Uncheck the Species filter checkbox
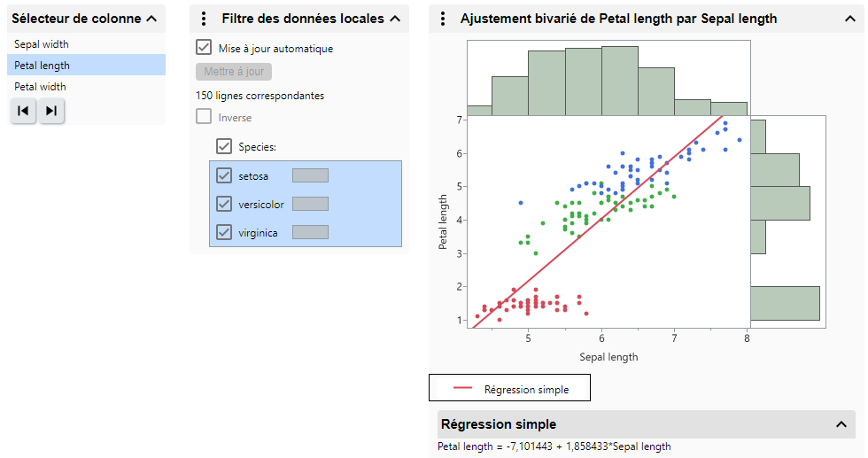This screenshot has height=458, width=868. pyautogui.click(x=224, y=146)
